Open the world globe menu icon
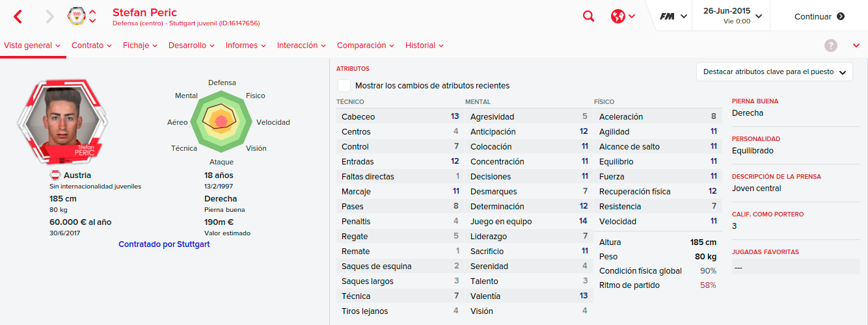868x325 pixels. tap(618, 16)
